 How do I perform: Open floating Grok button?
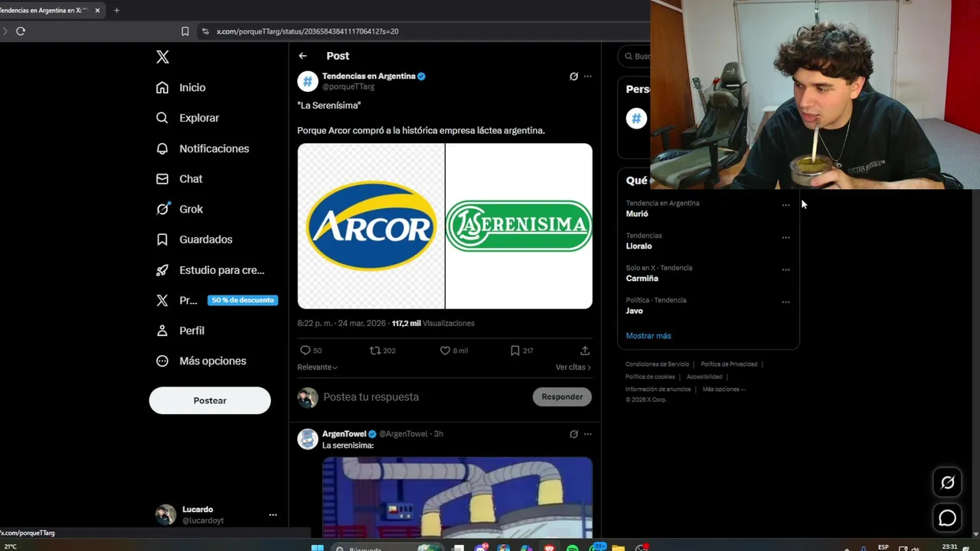(x=948, y=482)
